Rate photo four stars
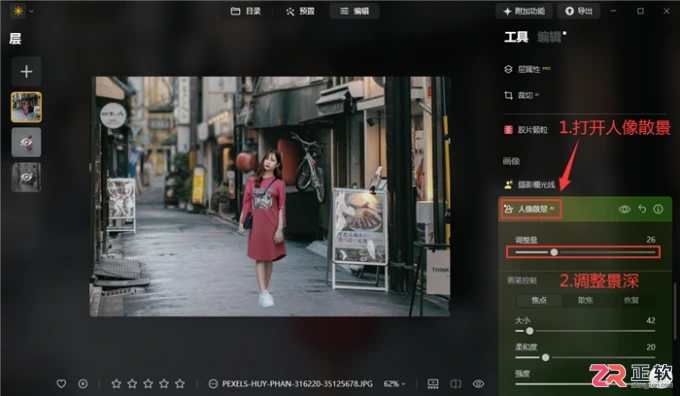 164,384
